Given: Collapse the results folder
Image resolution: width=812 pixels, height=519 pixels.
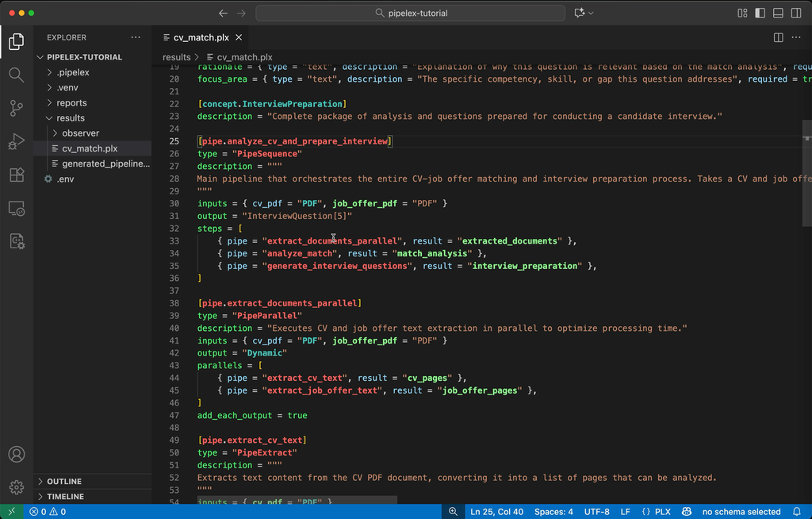Looking at the screenshot, I should click(71, 118).
